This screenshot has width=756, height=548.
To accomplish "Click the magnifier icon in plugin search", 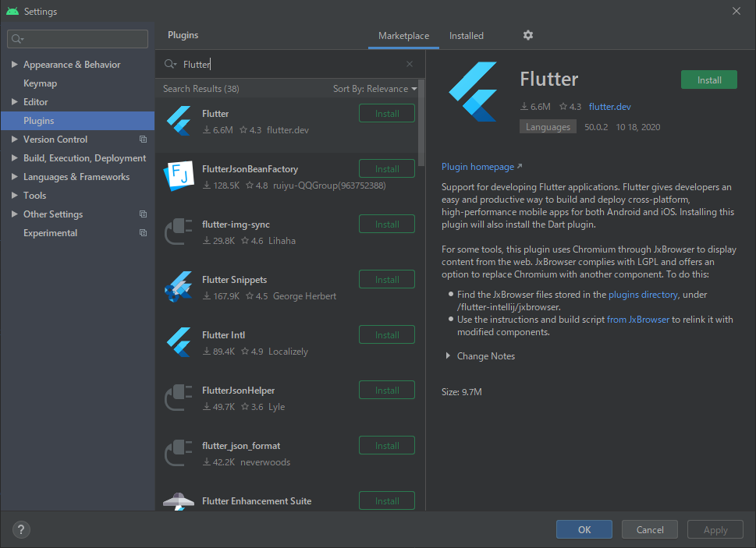I will 170,64.
